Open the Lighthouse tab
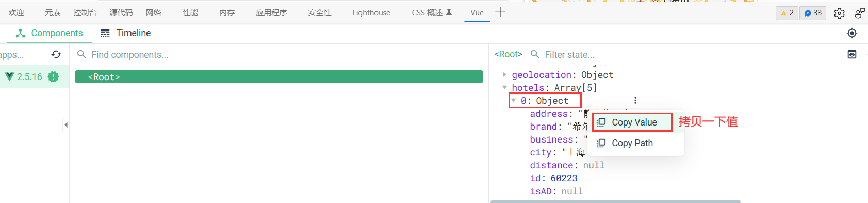Image resolution: width=868 pixels, height=203 pixels. (x=371, y=13)
